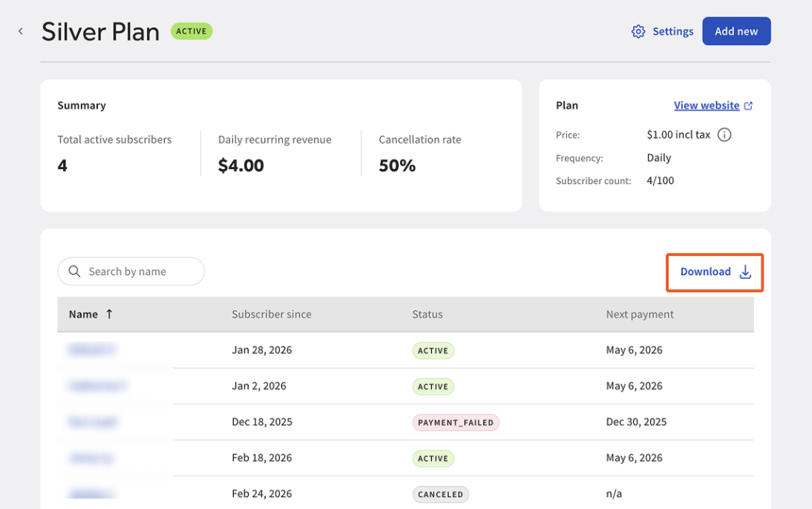Click the Settings gear icon

pyautogui.click(x=638, y=32)
